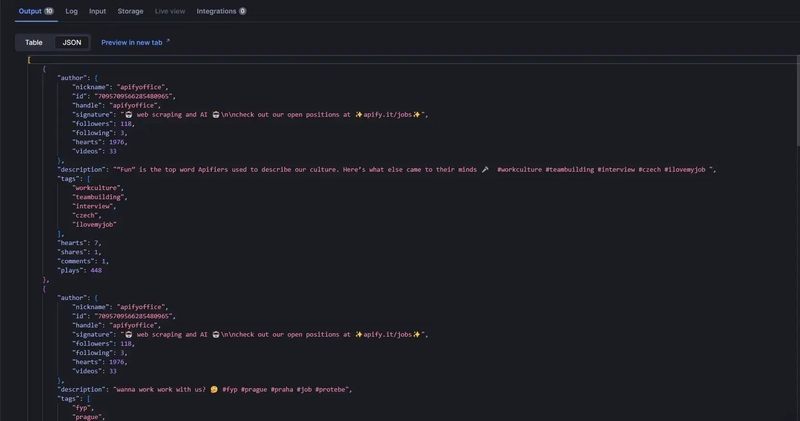Open the Log tab
The height and width of the screenshot is (421, 800).
(x=72, y=11)
